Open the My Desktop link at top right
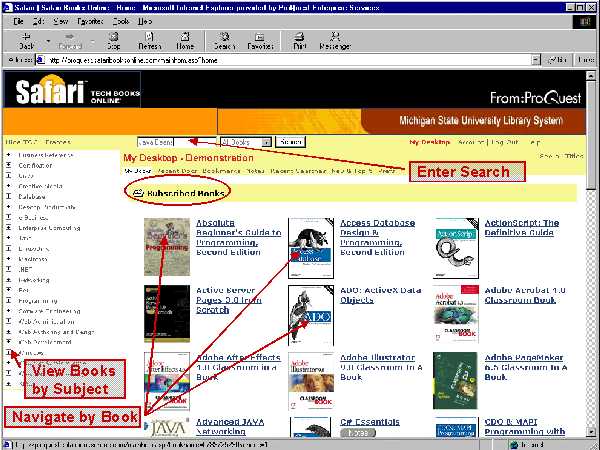 [429, 142]
